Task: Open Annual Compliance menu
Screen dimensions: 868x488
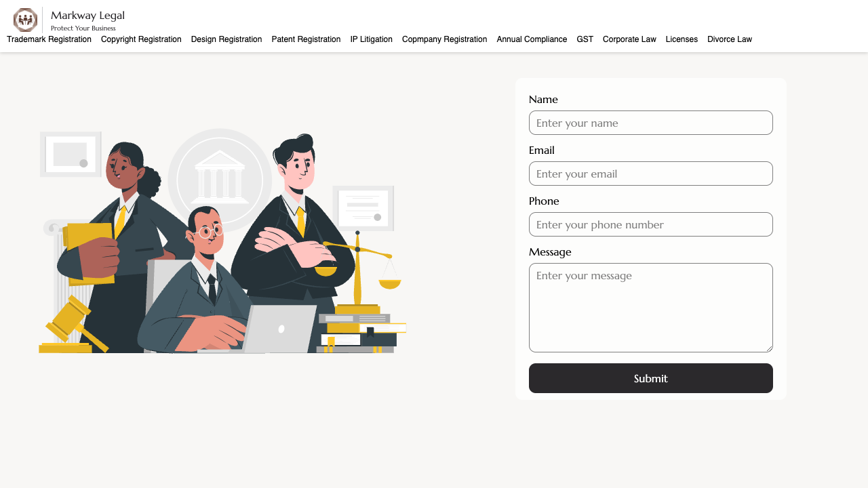Action: tap(532, 39)
